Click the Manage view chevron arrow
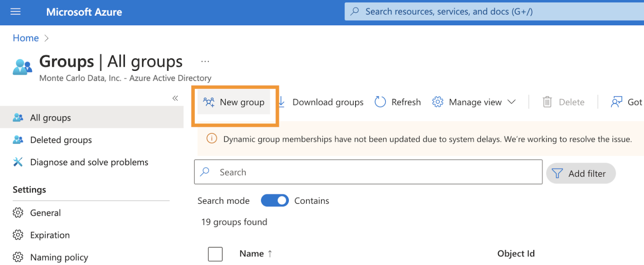The image size is (644, 265). pyautogui.click(x=511, y=102)
